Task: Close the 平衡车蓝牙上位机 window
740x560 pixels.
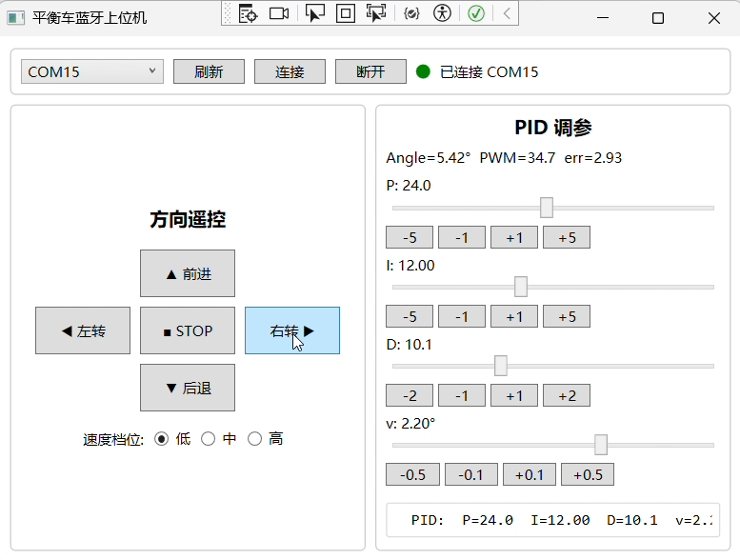Action: pyautogui.click(x=714, y=18)
